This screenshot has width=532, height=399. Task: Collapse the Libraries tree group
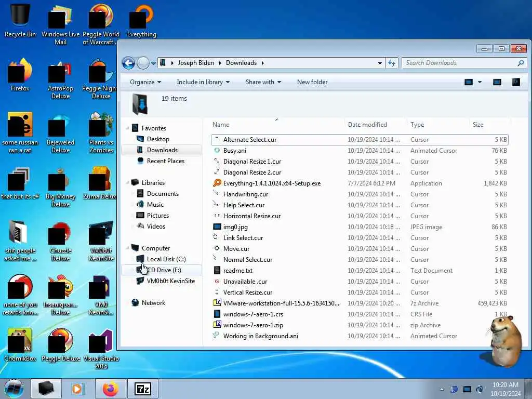pyautogui.click(x=128, y=182)
